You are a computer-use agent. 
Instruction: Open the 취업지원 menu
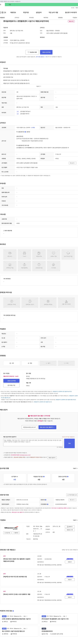26,12
